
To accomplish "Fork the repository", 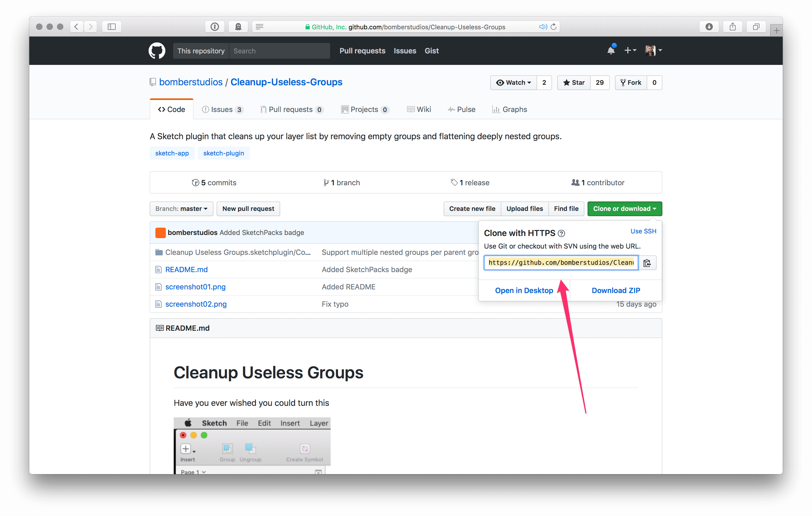I will coord(630,83).
